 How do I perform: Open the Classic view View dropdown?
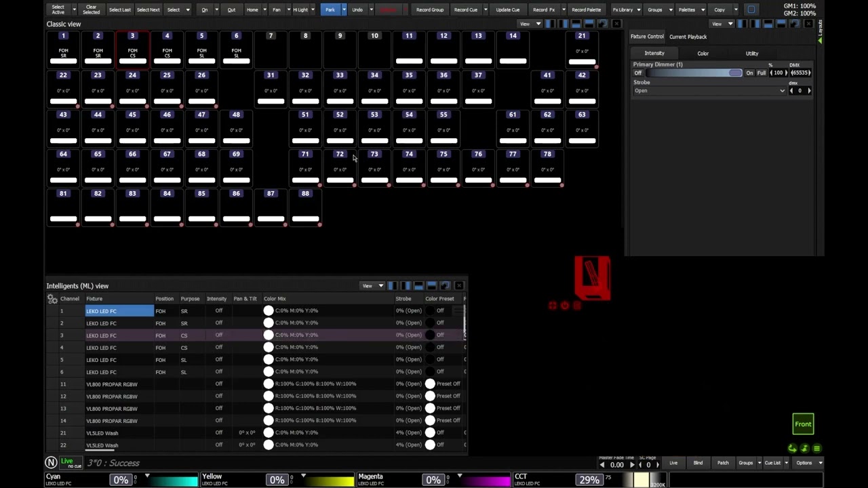pos(530,24)
